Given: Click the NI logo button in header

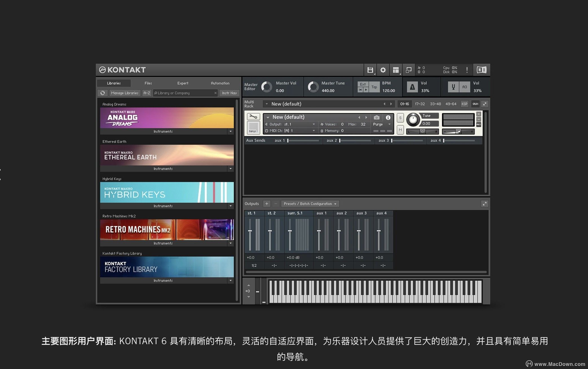Looking at the screenshot, I should coord(481,70).
